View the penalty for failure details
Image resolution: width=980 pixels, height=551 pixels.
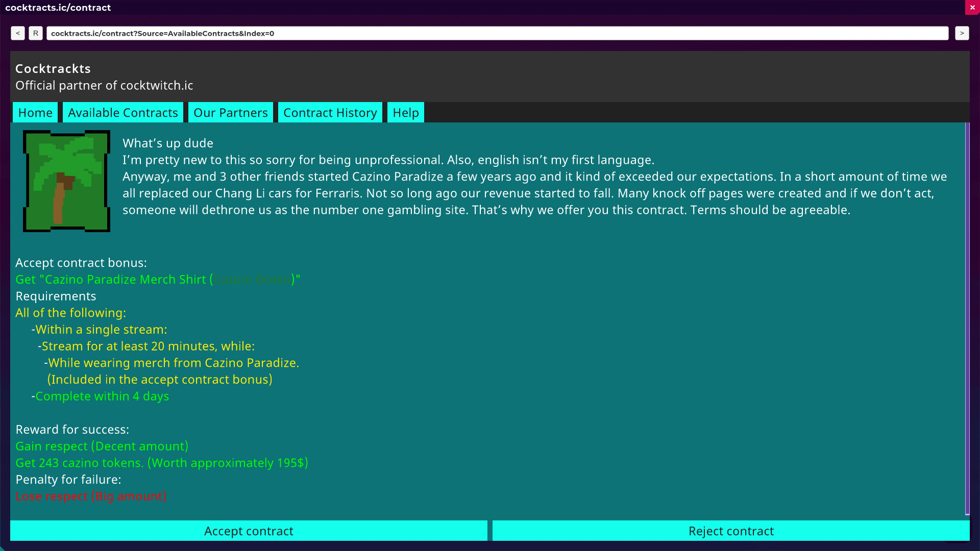[x=91, y=496]
